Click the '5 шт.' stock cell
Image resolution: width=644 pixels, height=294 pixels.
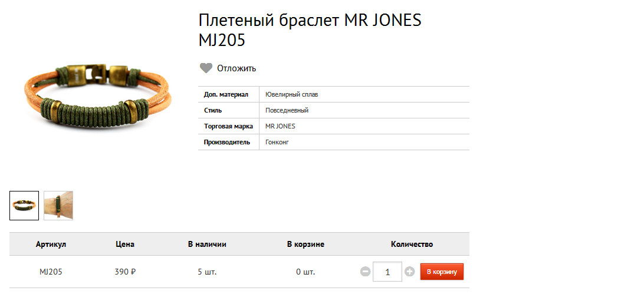[208, 272]
